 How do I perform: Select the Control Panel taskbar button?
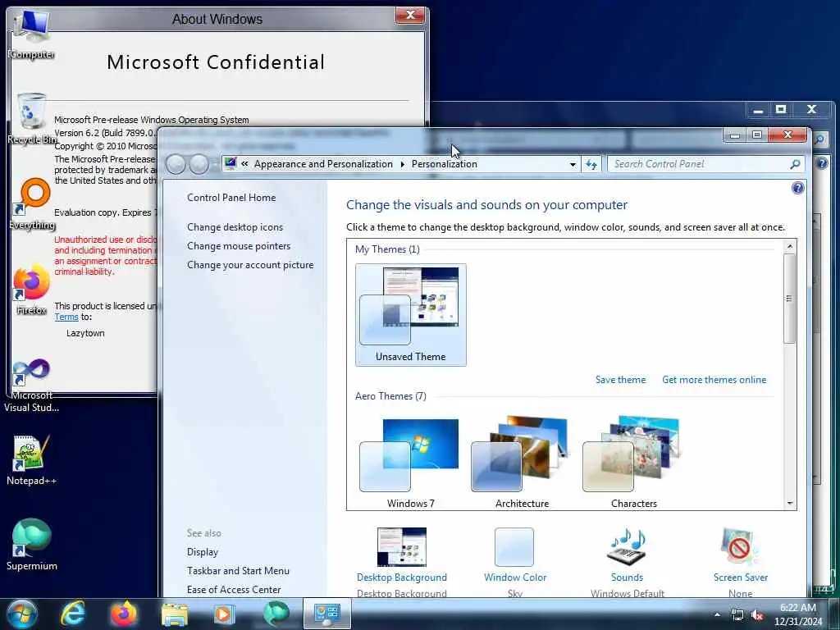pyautogui.click(x=326, y=614)
